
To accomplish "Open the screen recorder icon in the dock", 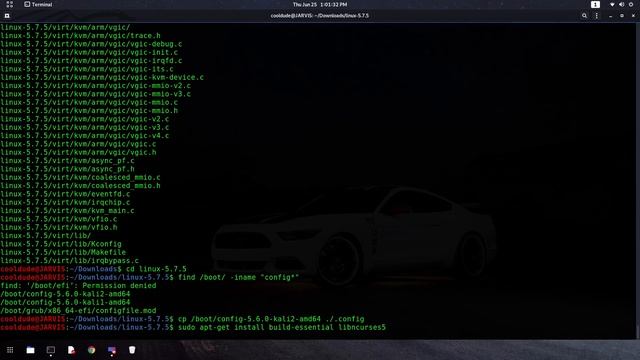I will [x=111, y=350].
